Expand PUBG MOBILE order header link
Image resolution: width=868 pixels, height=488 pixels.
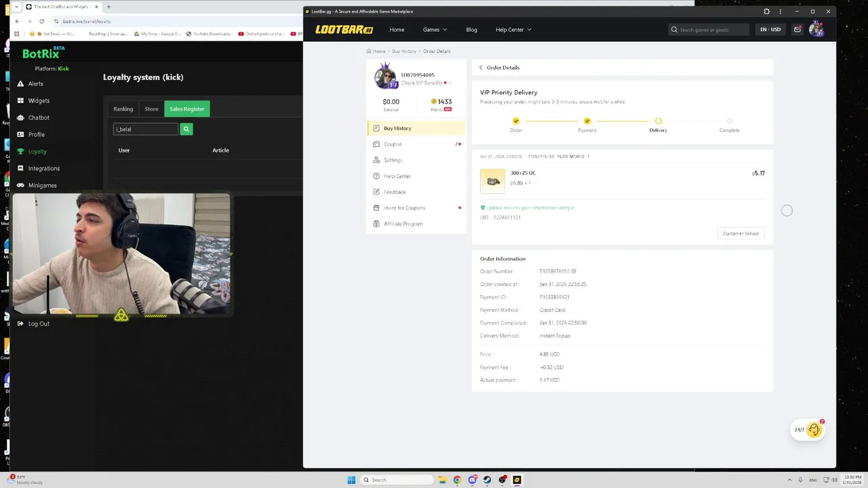click(573, 157)
